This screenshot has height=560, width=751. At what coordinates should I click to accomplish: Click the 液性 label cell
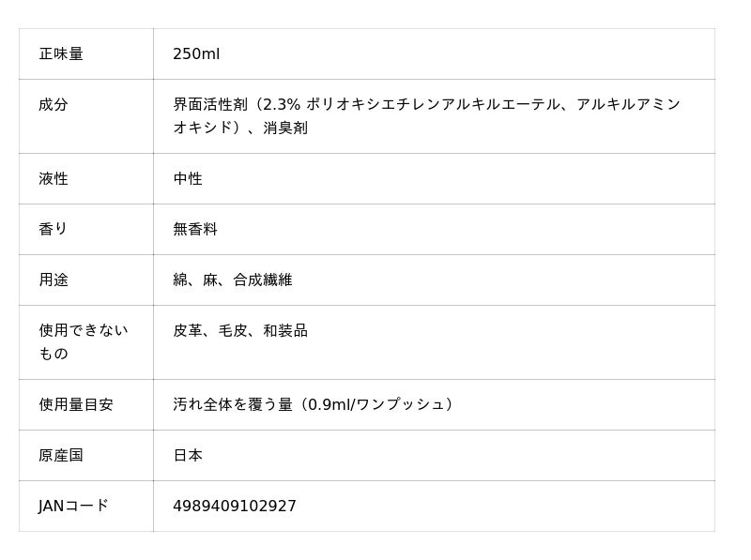54,178
